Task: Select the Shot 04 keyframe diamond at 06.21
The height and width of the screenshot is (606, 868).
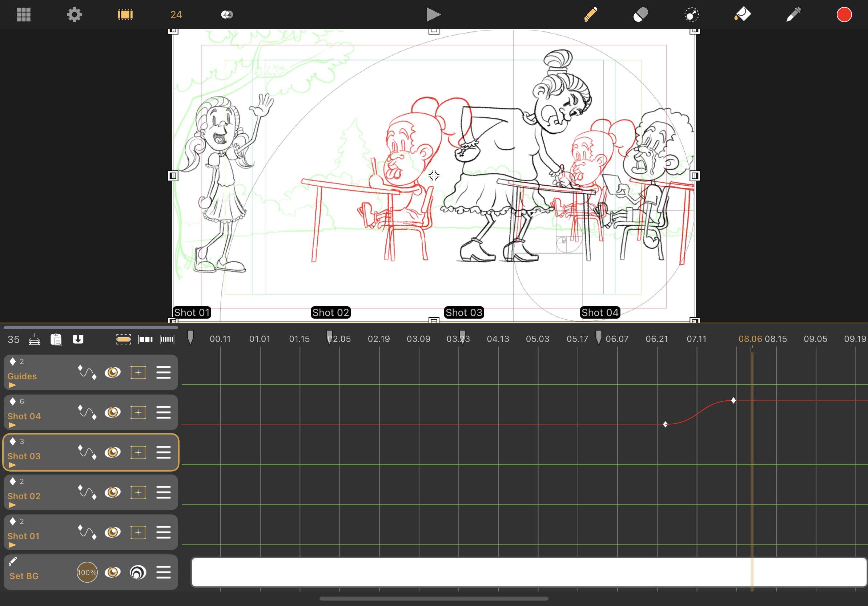Action: click(x=666, y=424)
